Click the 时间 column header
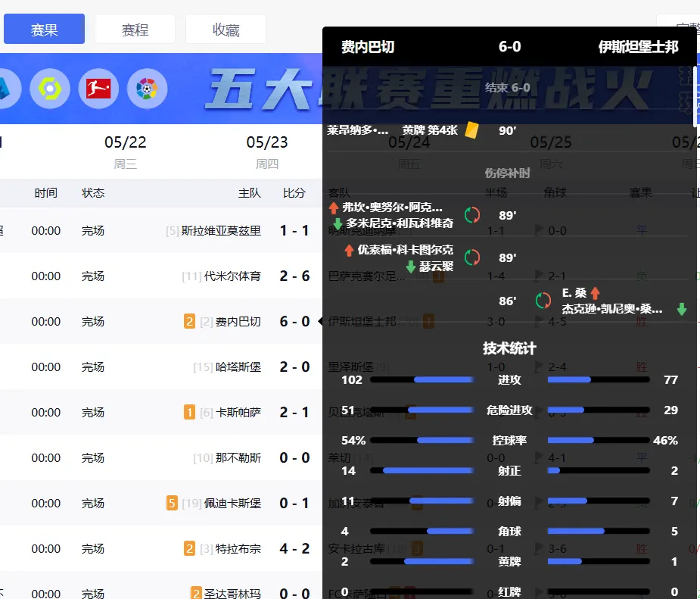Viewport: 700px width, 599px height. [x=46, y=193]
